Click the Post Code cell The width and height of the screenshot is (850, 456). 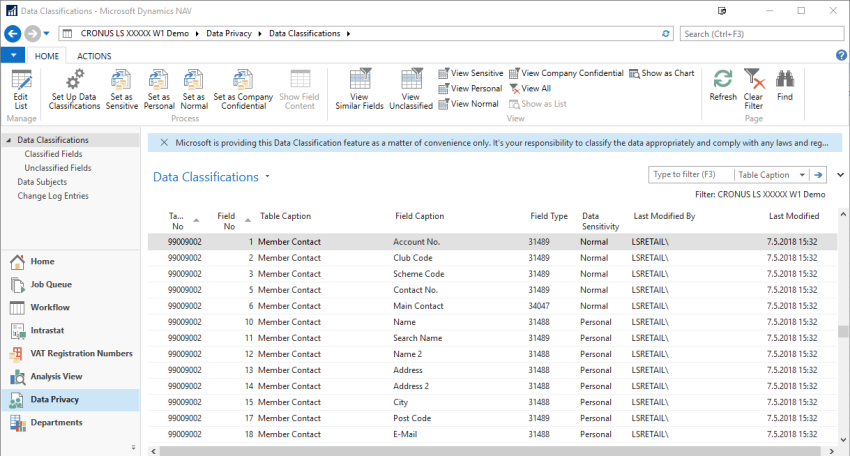pos(412,418)
